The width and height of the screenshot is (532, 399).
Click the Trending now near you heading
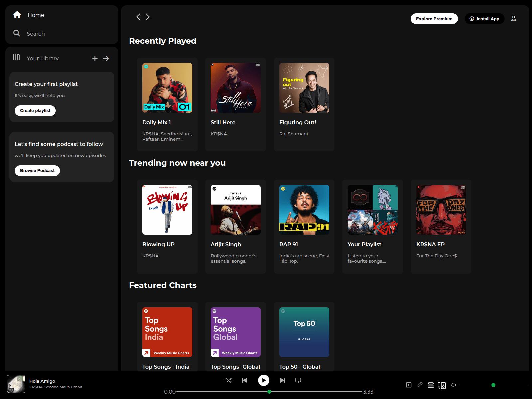[x=177, y=163]
